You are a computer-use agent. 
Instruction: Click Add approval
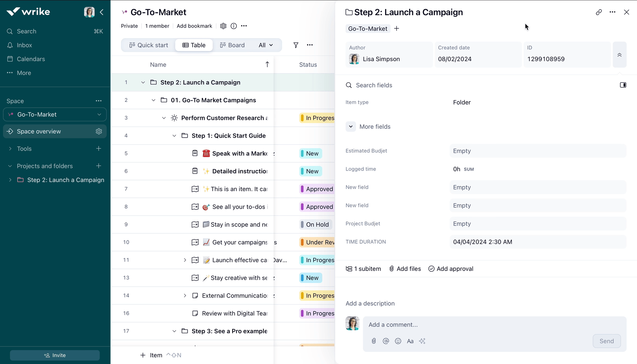tap(451, 269)
